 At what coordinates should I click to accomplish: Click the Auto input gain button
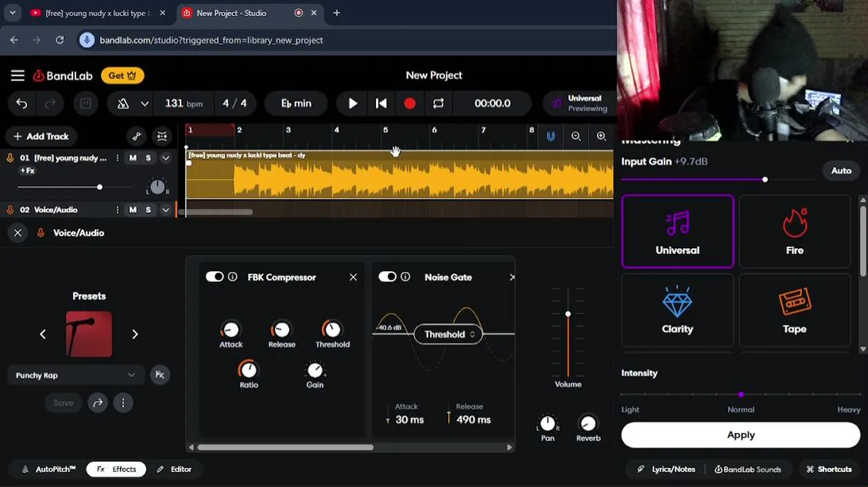pyautogui.click(x=841, y=170)
